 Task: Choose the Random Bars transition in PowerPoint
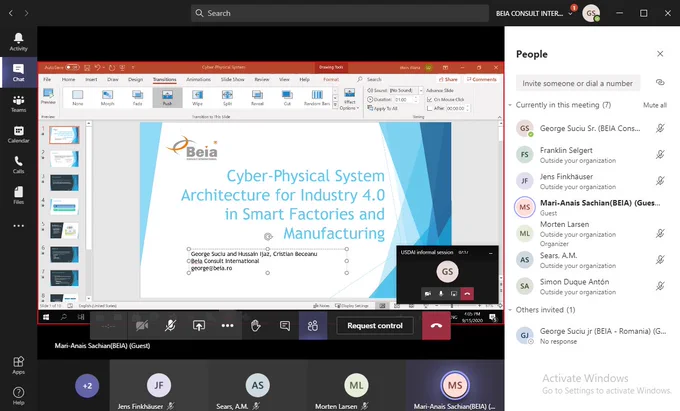[317, 98]
